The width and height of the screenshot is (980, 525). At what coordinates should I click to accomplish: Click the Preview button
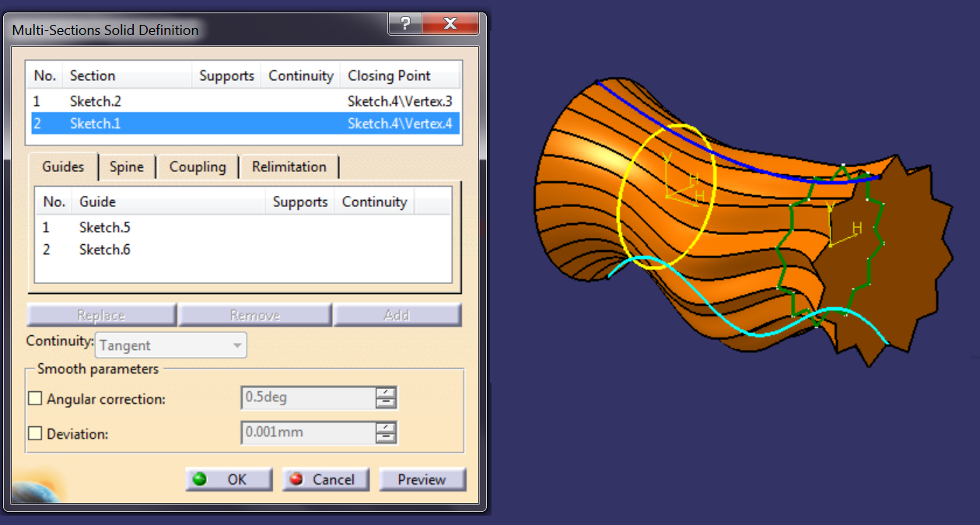pyautogui.click(x=422, y=479)
